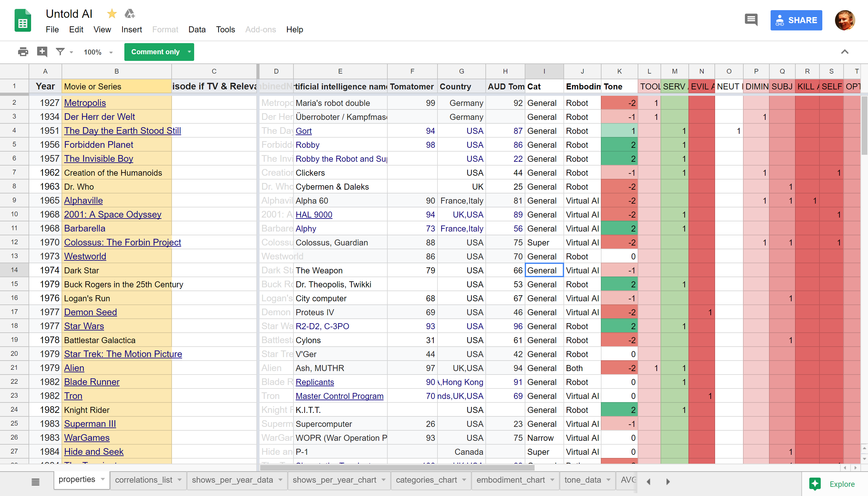Click the blue SHARE button
Image resolution: width=868 pixels, height=496 pixels.
[x=796, y=20]
